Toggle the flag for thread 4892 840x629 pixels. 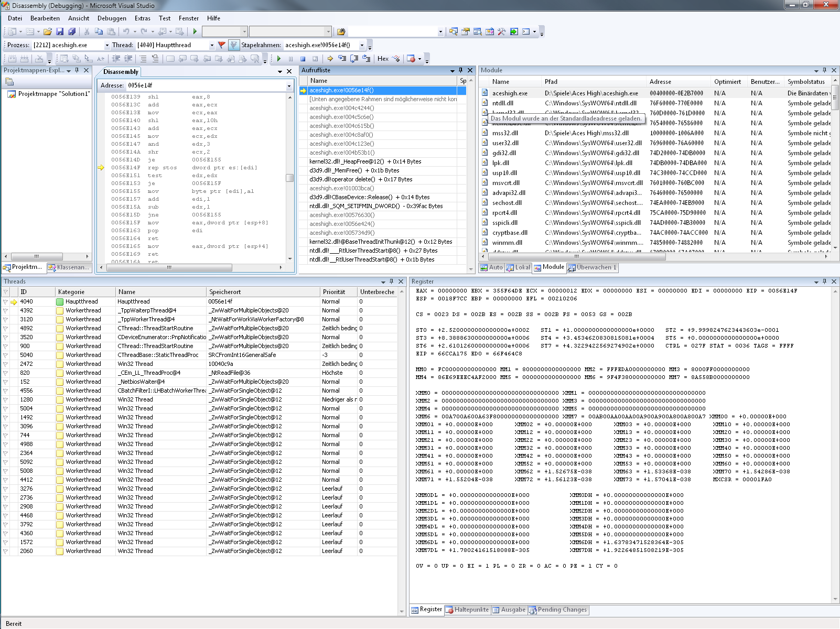coord(6,328)
